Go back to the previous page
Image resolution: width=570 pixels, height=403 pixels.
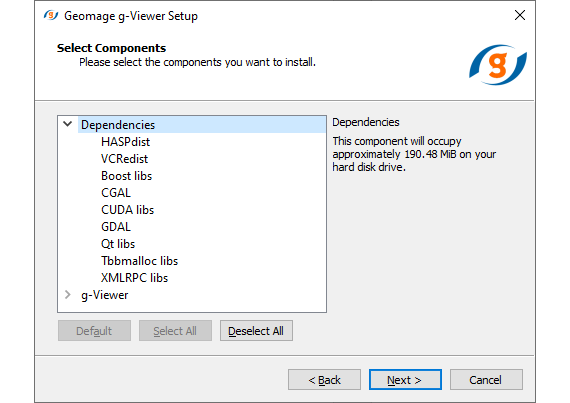pyautogui.click(x=325, y=380)
